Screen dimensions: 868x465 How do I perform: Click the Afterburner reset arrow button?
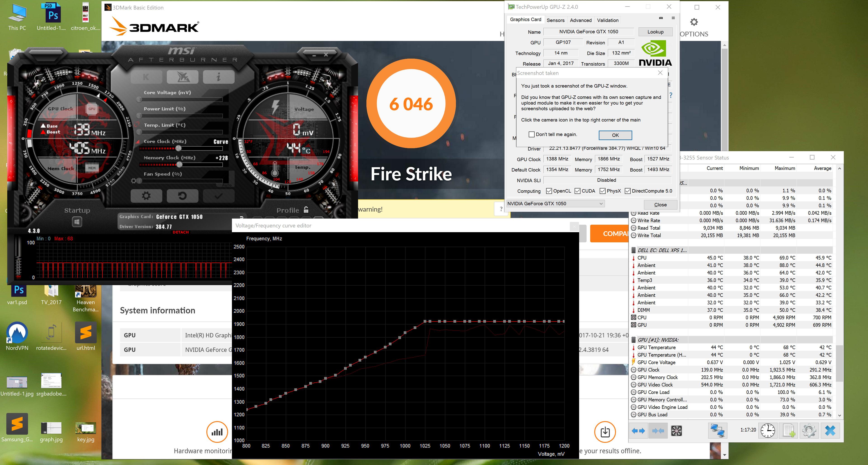182,196
